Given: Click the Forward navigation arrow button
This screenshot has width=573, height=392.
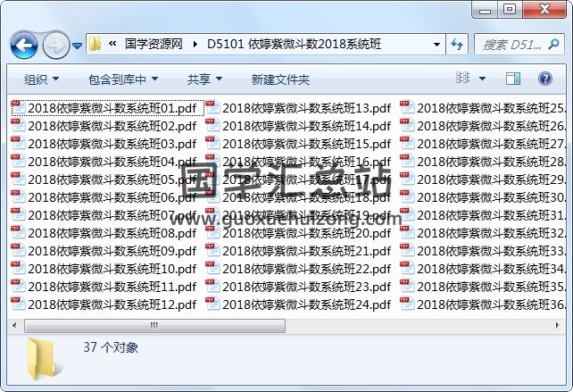Looking at the screenshot, I should coord(56,46).
